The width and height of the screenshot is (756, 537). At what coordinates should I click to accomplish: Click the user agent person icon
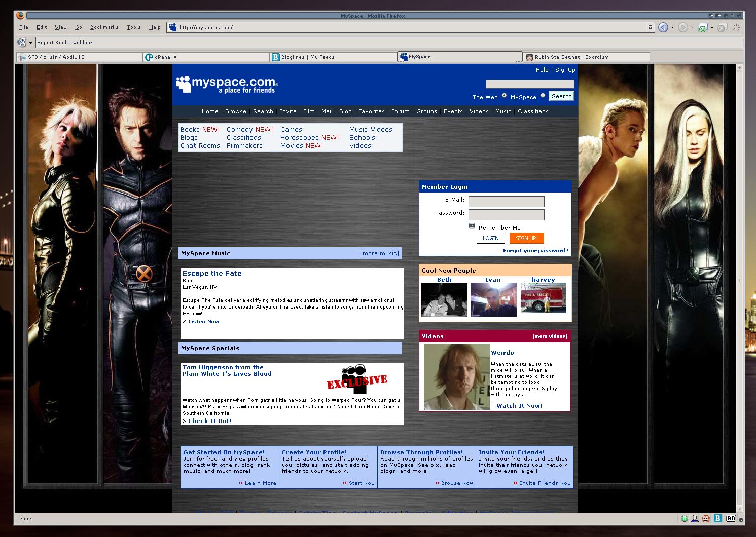coord(695,518)
